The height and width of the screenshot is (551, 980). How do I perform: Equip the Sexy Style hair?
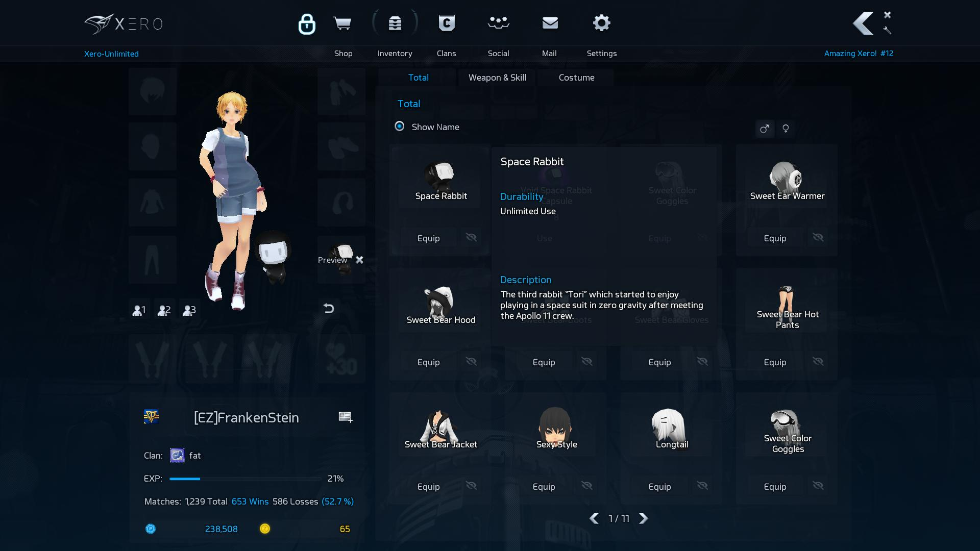tap(544, 486)
